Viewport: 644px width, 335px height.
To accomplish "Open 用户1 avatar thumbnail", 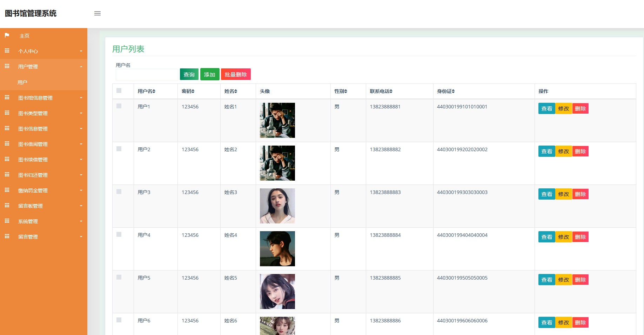I will tap(277, 120).
